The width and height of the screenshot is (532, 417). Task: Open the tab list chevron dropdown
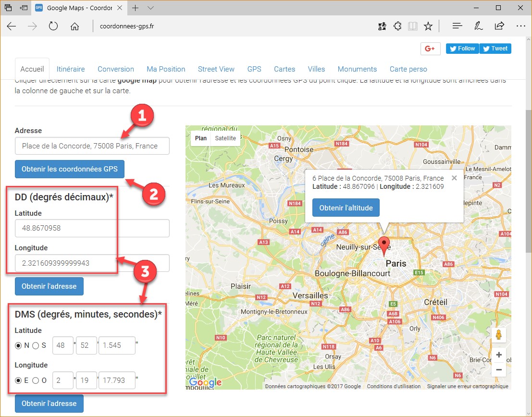pos(150,8)
